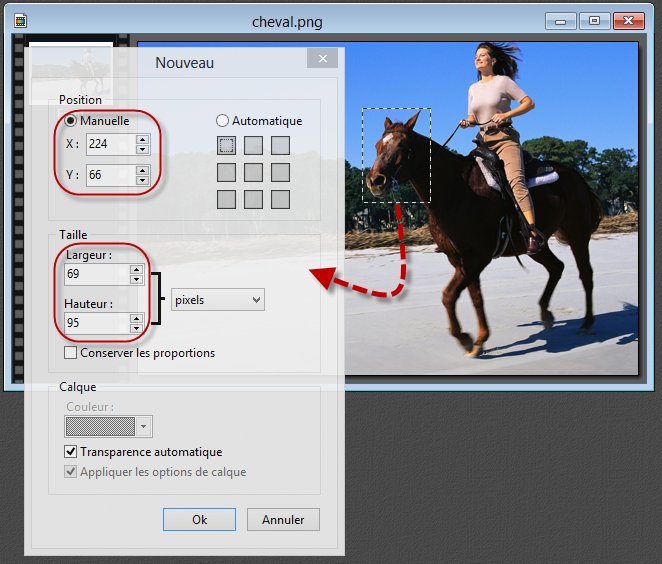The image size is (662, 564).
Task: Increase Largeur with up arrow
Action: tap(137, 270)
